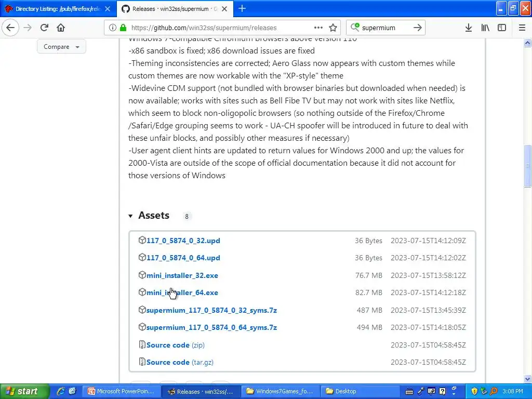Click the supermium search field
The height and width of the screenshot is (399, 532).
pos(385,28)
